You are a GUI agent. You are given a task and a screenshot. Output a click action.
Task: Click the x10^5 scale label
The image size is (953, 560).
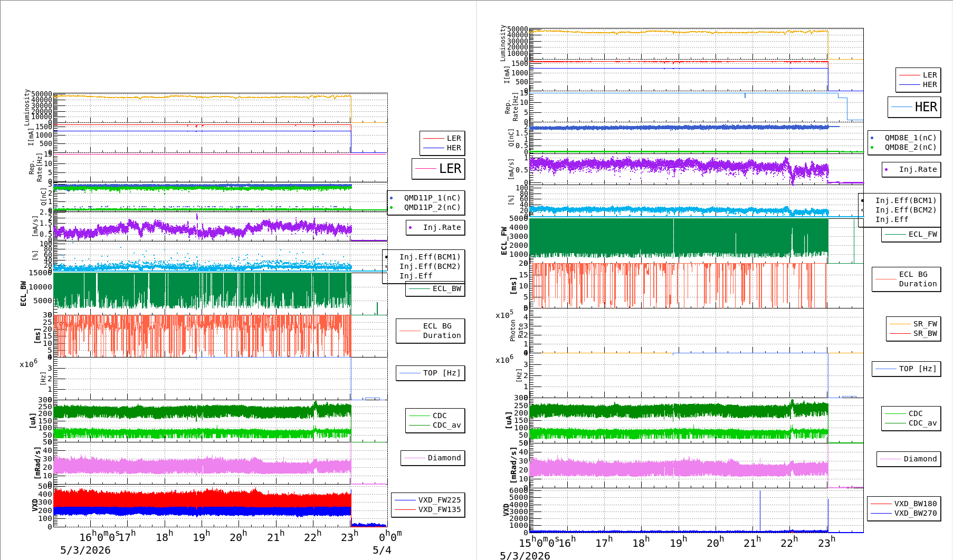tap(504, 315)
